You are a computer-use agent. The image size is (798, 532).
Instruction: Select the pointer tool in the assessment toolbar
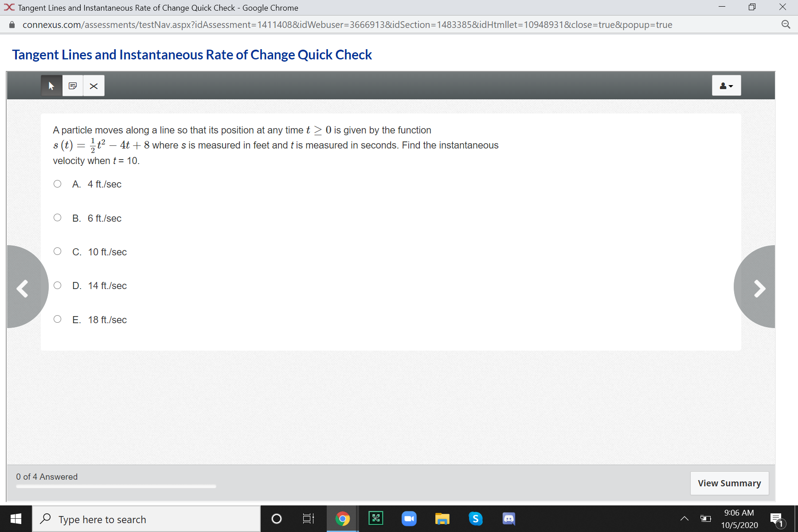point(51,85)
